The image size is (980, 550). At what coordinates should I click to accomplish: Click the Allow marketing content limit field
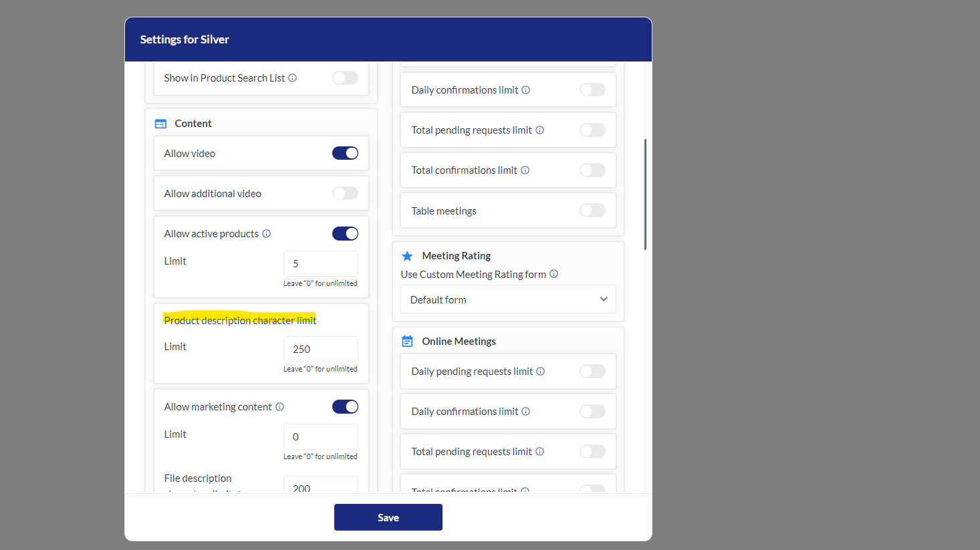coord(321,437)
